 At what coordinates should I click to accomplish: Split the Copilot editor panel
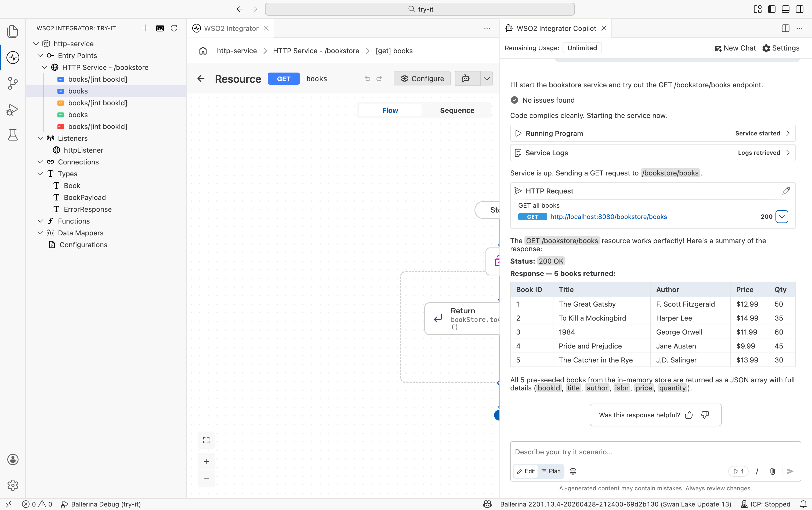pos(785,28)
